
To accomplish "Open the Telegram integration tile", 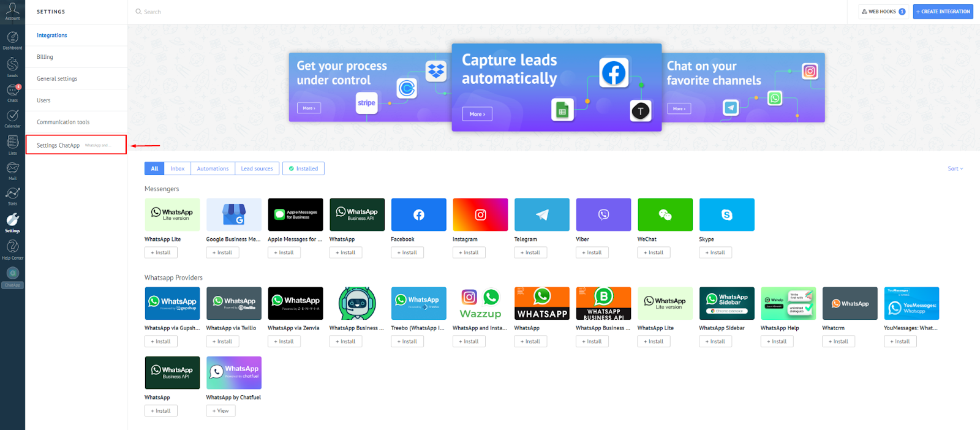I will pos(542,214).
